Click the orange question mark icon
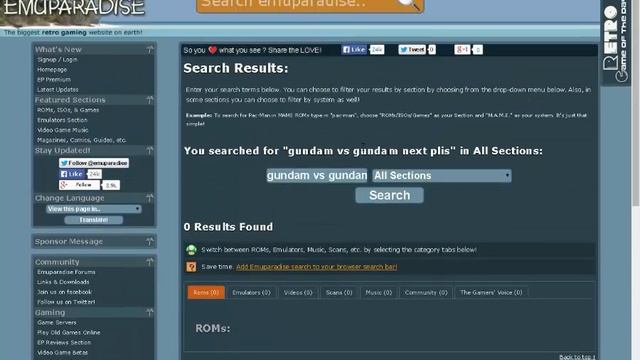Image resolution: width=640 pixels, height=360 pixels. click(191, 267)
